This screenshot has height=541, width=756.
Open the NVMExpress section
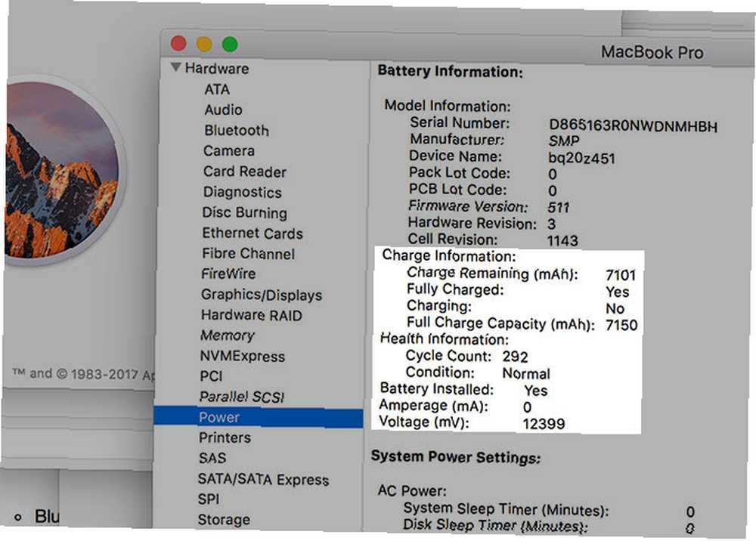click(243, 356)
